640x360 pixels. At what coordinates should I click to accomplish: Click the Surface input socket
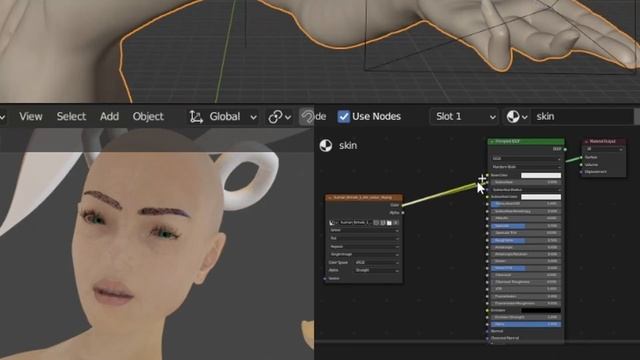[581, 157]
